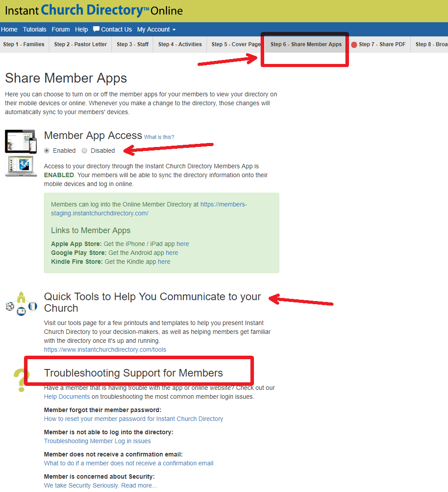Click the church communication tools icon
This screenshot has width=448, height=492.
coord(21,303)
